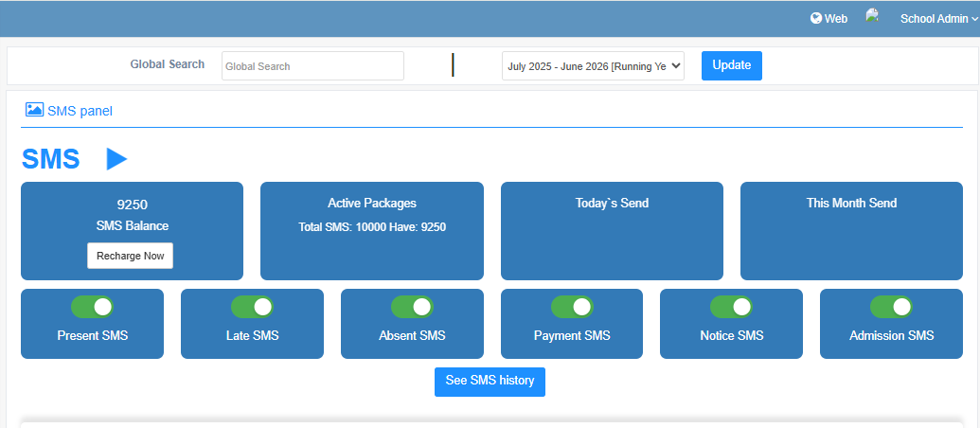This screenshot has width=980, height=428.
Task: Open See SMS history
Action: [x=490, y=381]
